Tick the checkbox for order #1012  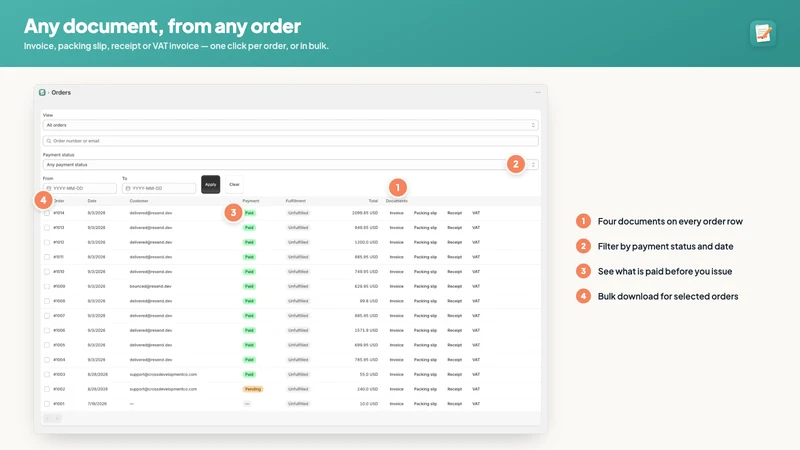(47, 242)
